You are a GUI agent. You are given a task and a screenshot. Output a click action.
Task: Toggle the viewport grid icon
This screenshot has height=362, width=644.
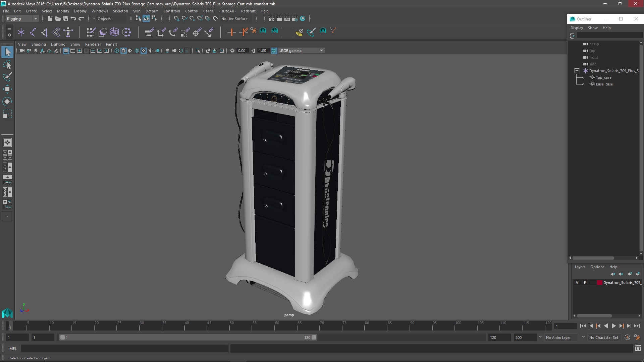(x=66, y=51)
